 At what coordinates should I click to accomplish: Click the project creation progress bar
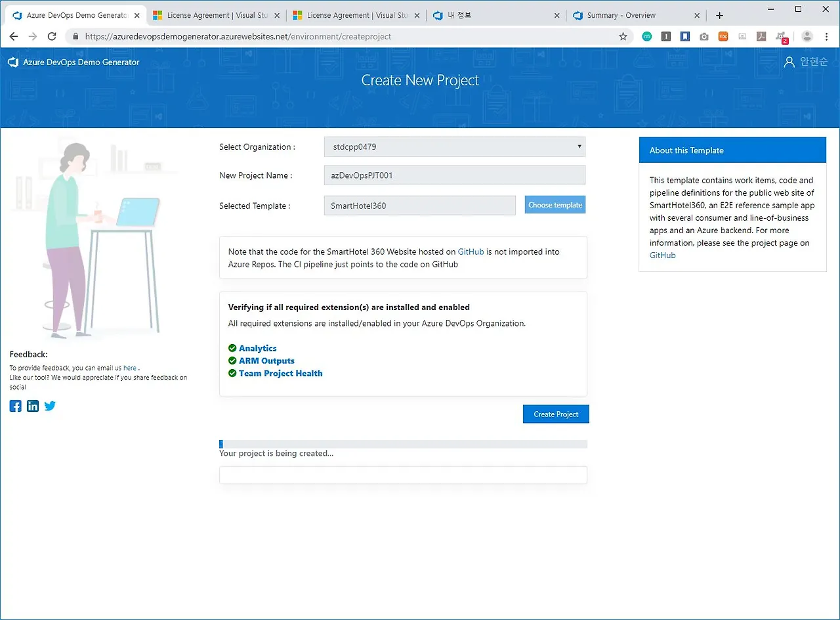click(x=403, y=444)
